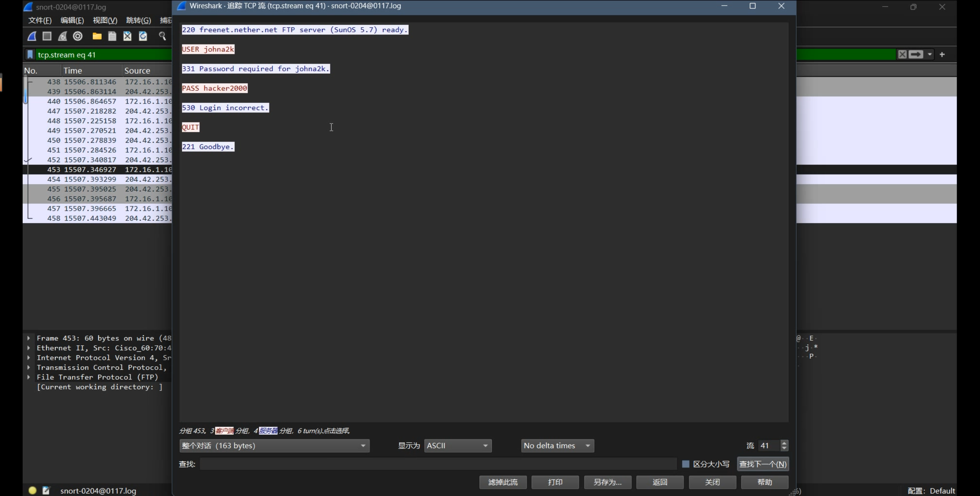Click the restart capture icon
The width and height of the screenshot is (980, 496).
click(x=63, y=36)
